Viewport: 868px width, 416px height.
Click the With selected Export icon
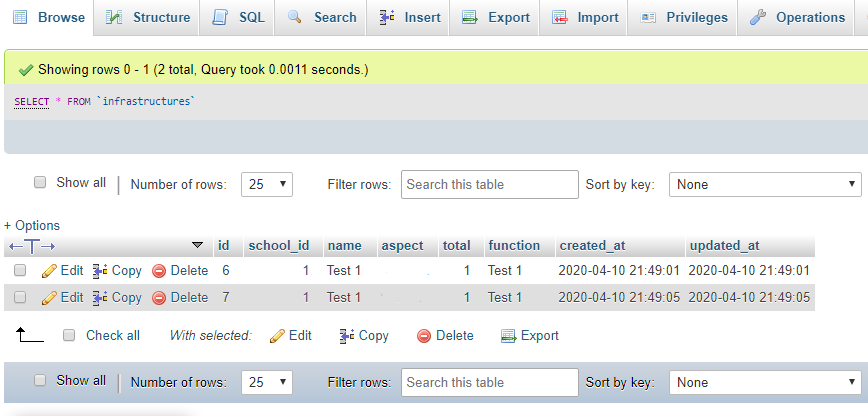click(508, 336)
